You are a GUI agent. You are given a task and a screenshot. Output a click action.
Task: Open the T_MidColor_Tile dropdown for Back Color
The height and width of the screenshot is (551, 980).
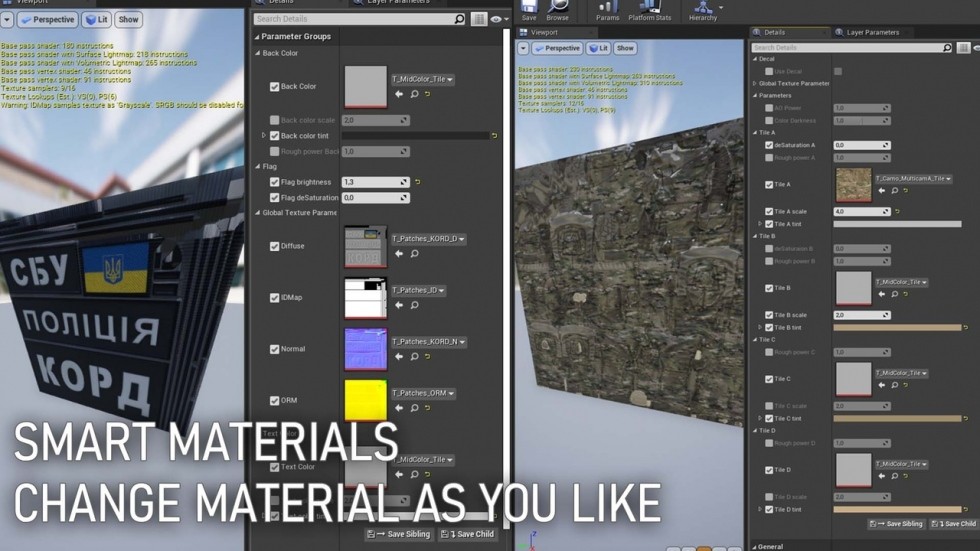pos(422,79)
